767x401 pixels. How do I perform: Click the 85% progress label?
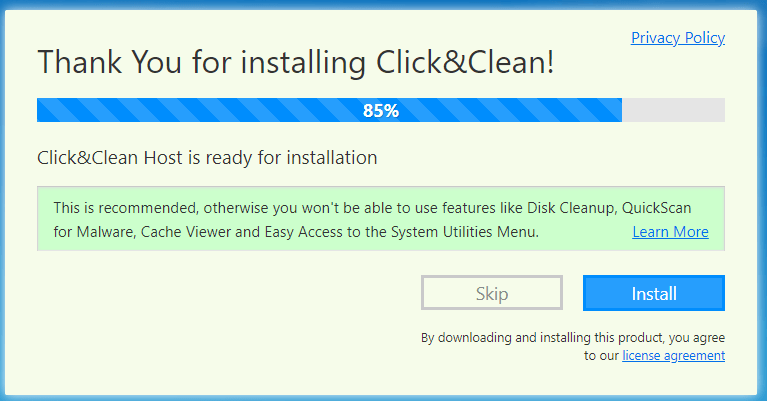381,111
